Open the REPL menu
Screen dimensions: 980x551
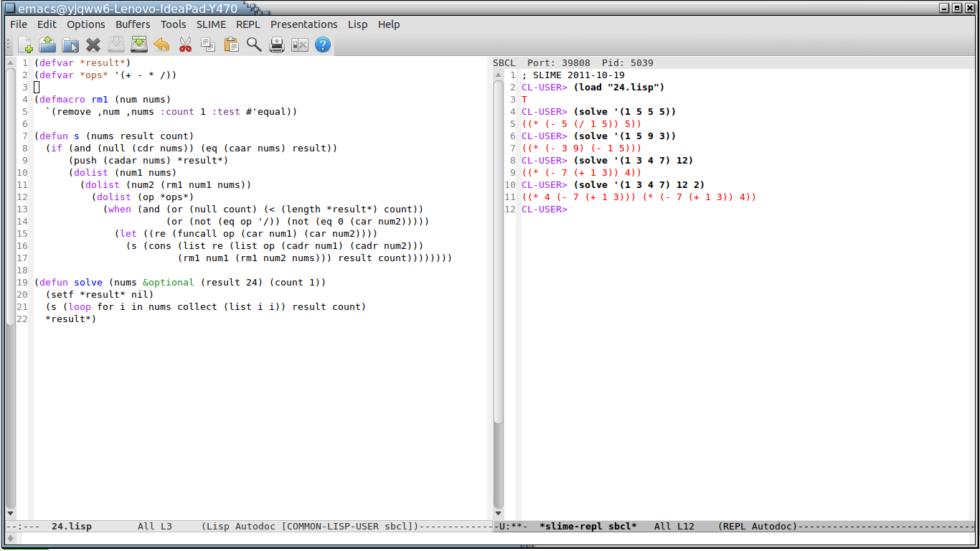[248, 24]
